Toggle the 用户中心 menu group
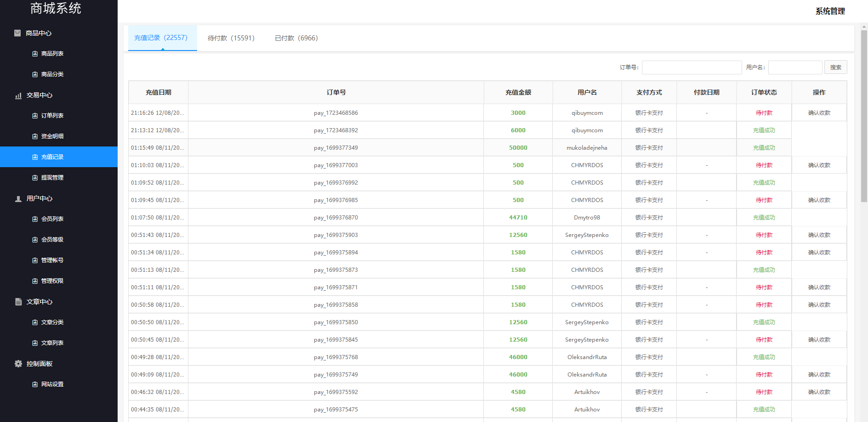868x422 pixels. pos(40,198)
